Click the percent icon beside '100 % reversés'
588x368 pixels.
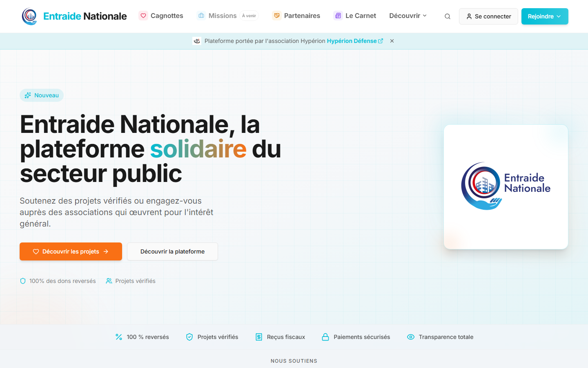point(119,337)
